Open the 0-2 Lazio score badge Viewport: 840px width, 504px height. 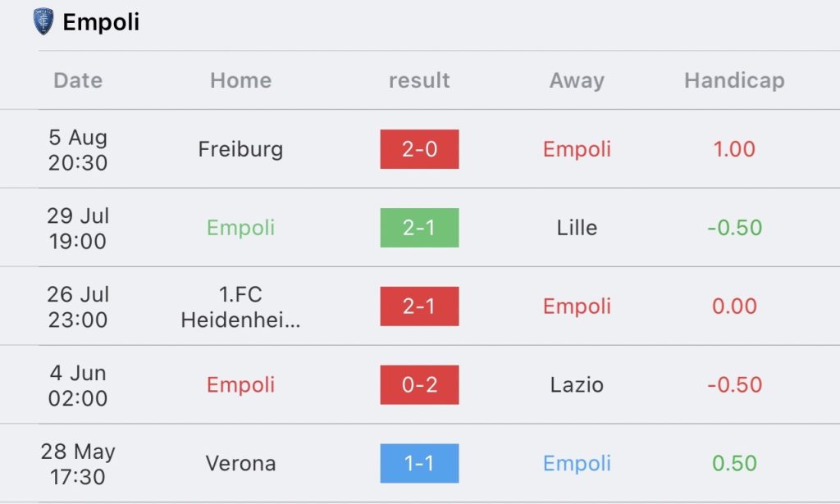[x=419, y=385]
